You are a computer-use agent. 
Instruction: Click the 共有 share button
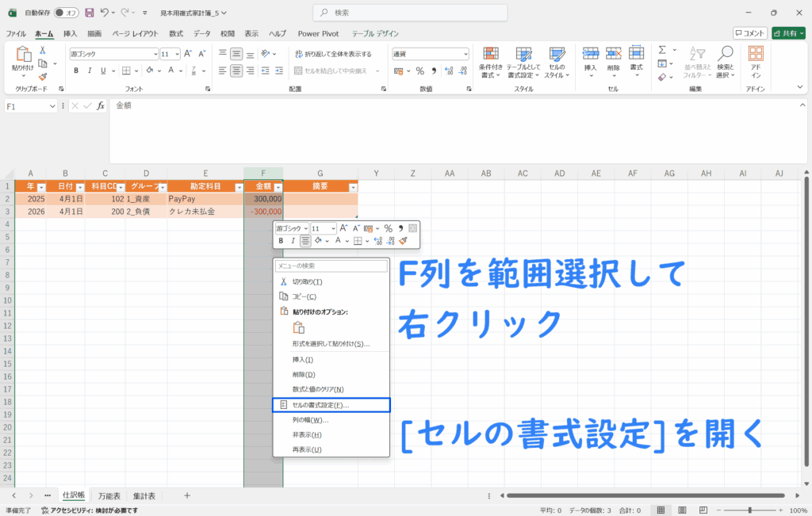pos(787,33)
